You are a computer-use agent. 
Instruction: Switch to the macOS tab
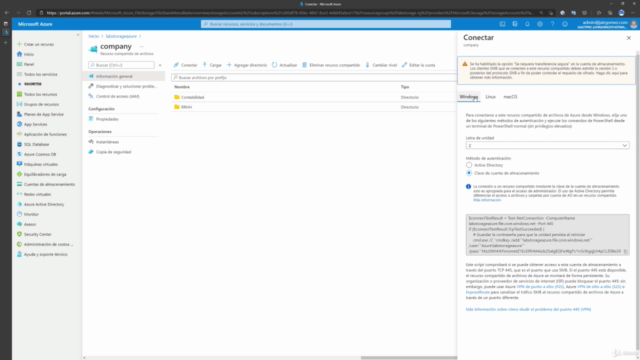(510, 97)
